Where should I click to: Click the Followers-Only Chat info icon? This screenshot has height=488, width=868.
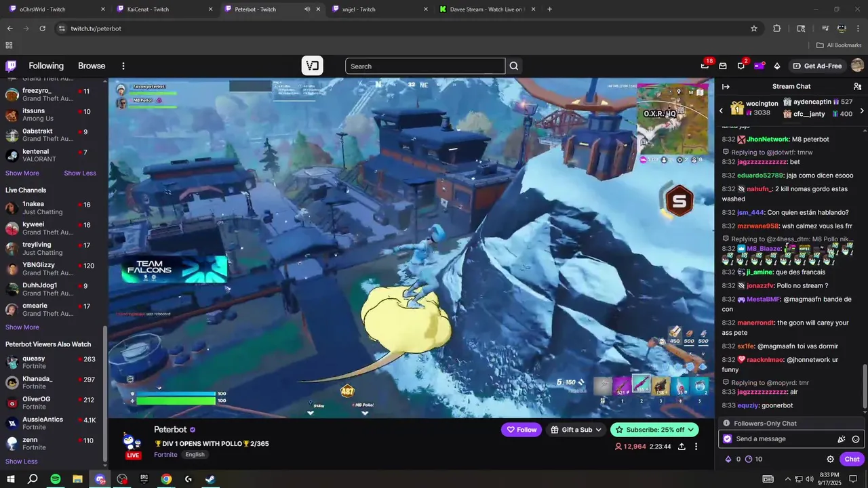point(726,423)
